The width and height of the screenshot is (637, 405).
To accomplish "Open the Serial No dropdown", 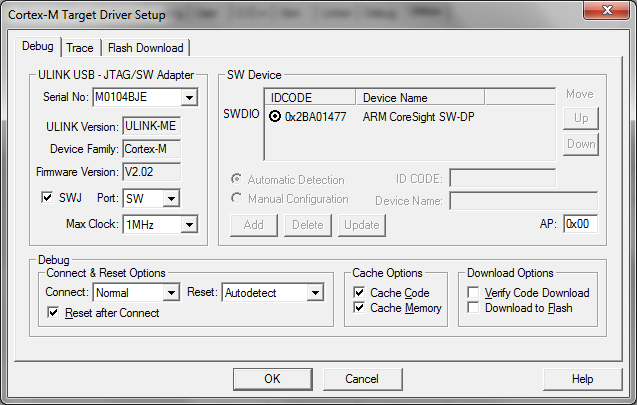I will pos(188,98).
